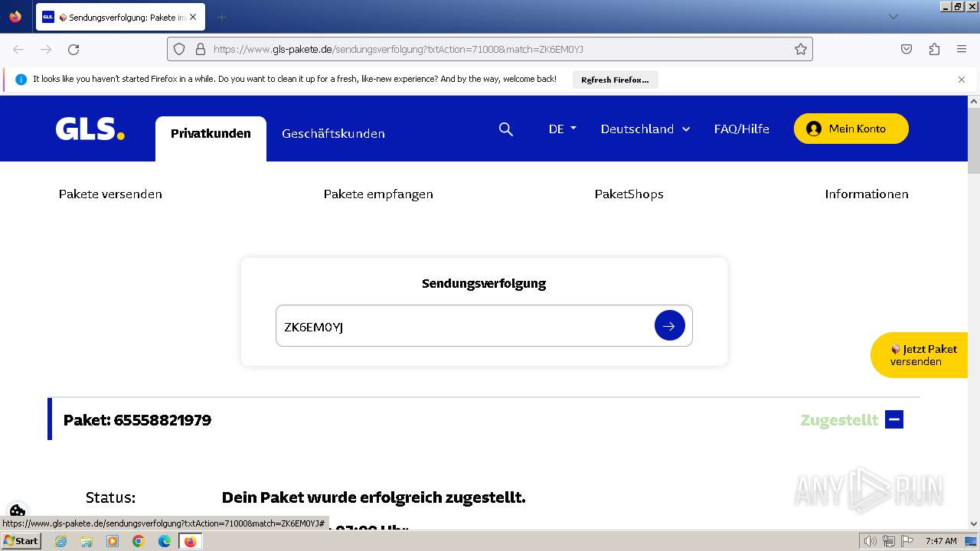This screenshot has width=980, height=551.
Task: List all tabs dropdown arrow
Action: [x=893, y=17]
